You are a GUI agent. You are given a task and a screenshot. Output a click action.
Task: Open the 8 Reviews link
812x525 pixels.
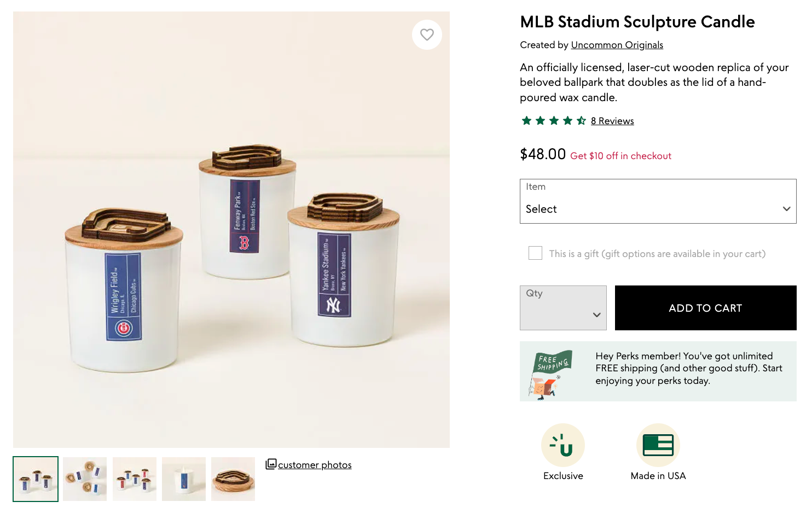pyautogui.click(x=612, y=121)
